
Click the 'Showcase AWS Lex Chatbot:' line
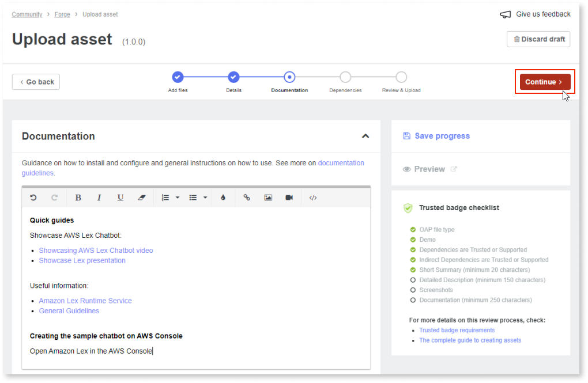click(x=76, y=236)
